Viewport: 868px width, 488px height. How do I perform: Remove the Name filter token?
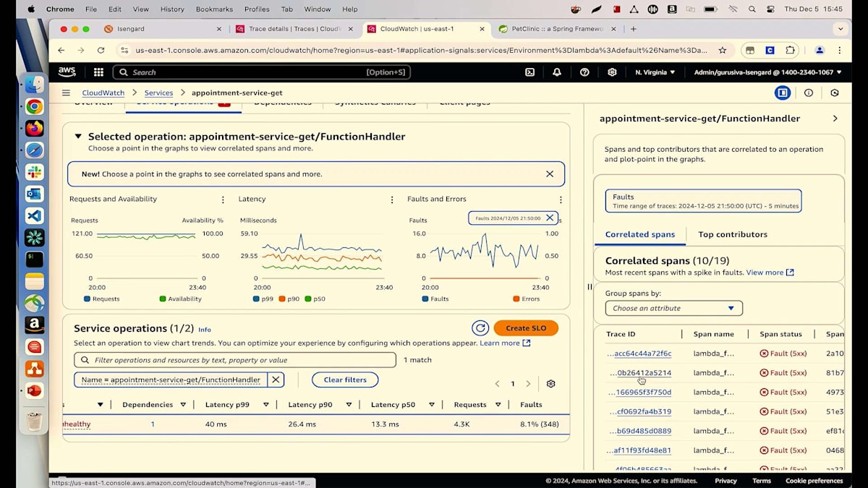[276, 380]
